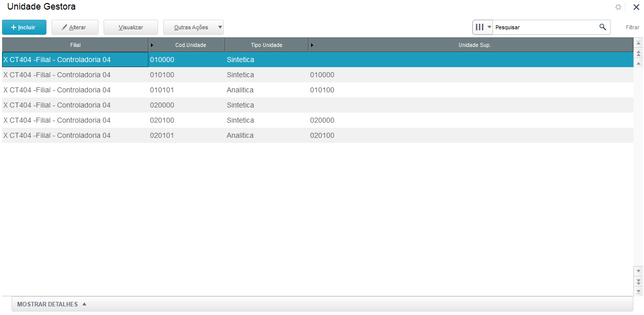Select the row with code 010100

coord(318,75)
